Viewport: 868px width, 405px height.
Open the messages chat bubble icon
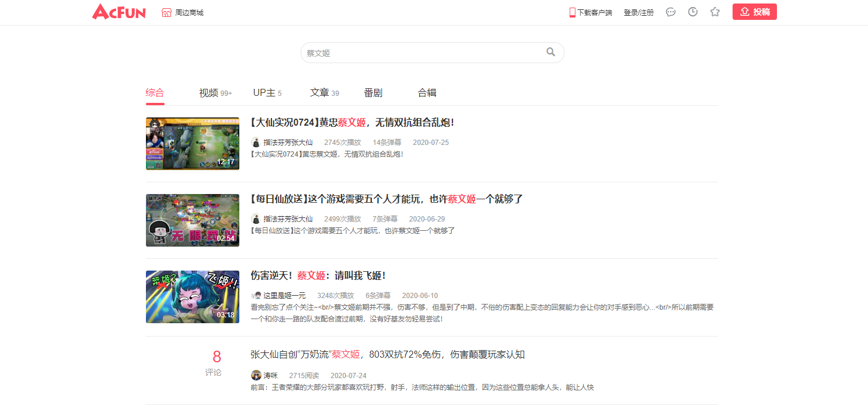671,12
